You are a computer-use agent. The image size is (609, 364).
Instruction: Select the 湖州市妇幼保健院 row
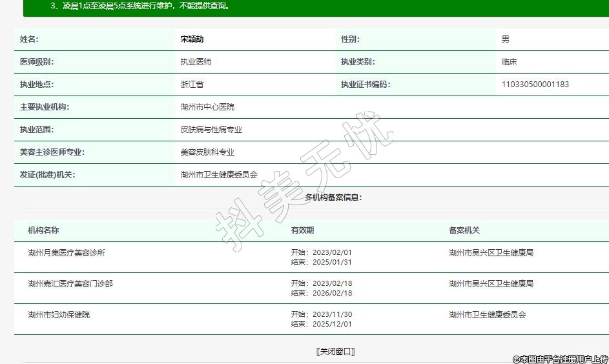[59, 315]
